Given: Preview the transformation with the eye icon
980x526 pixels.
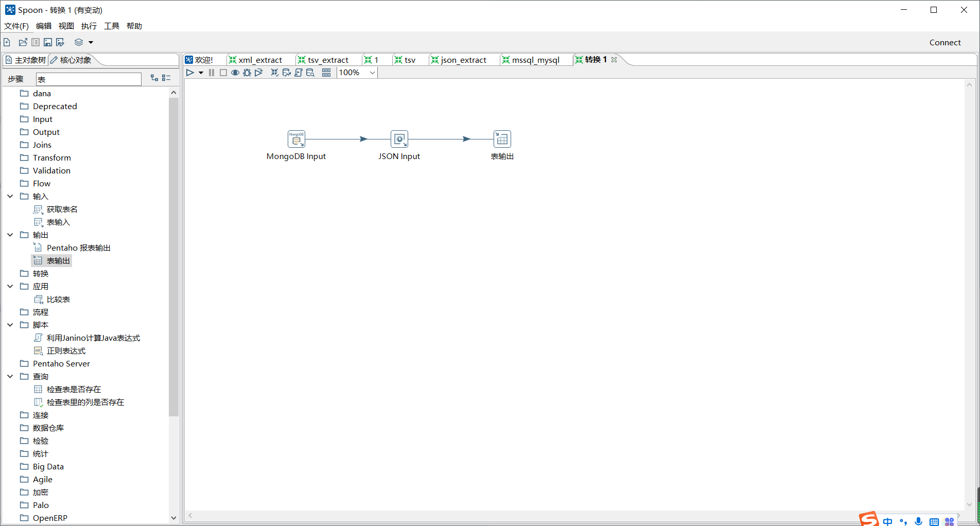Looking at the screenshot, I should (x=235, y=73).
